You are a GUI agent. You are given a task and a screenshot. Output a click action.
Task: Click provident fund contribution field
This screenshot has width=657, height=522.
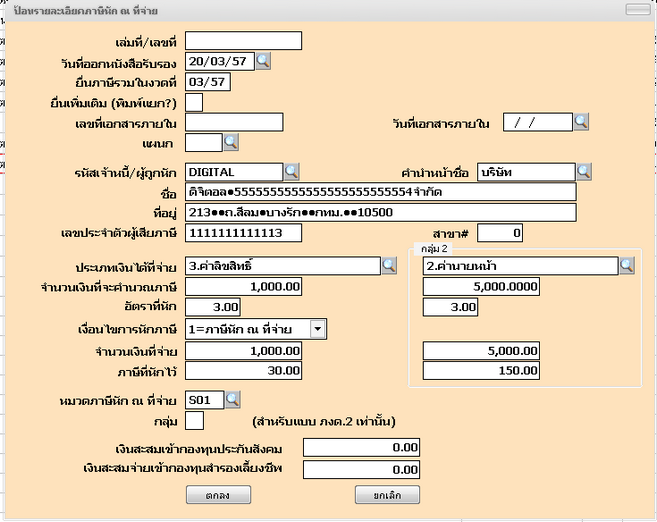coord(362,470)
